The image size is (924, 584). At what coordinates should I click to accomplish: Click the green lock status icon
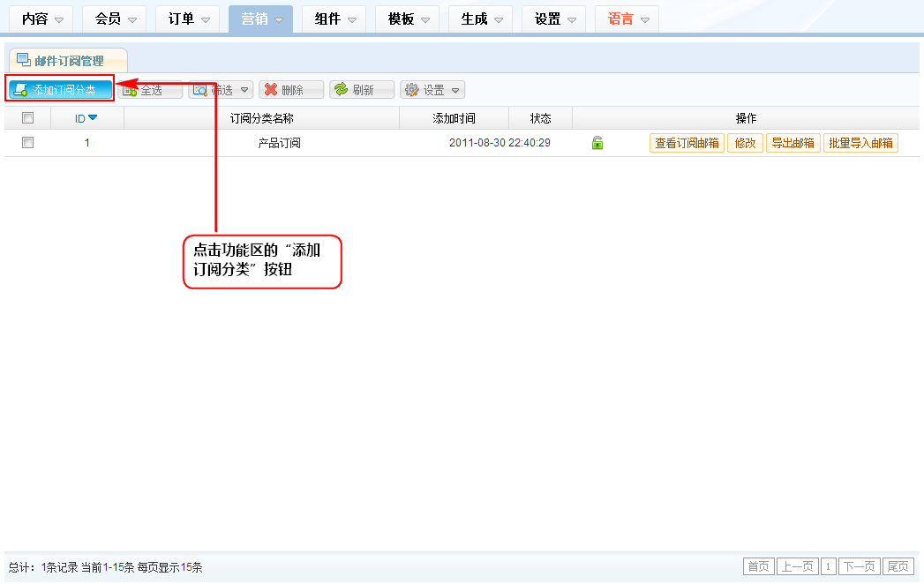[x=597, y=143]
